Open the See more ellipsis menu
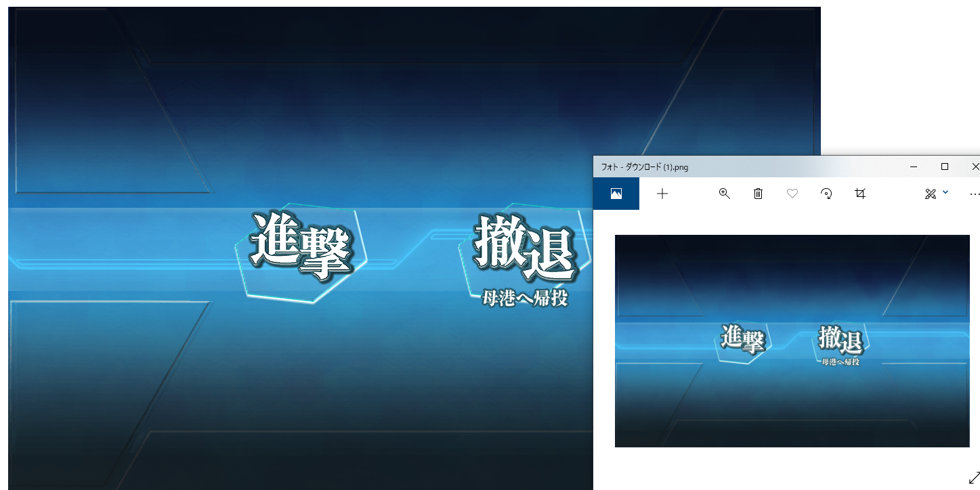This screenshot has height=490, width=980. (975, 194)
